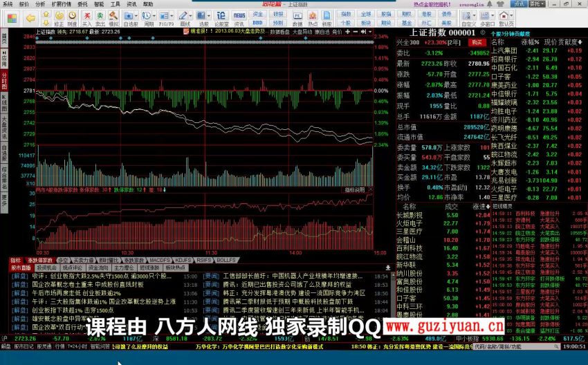
Task: Expand the 画线 dropdown arrow
Action: [190, 16]
